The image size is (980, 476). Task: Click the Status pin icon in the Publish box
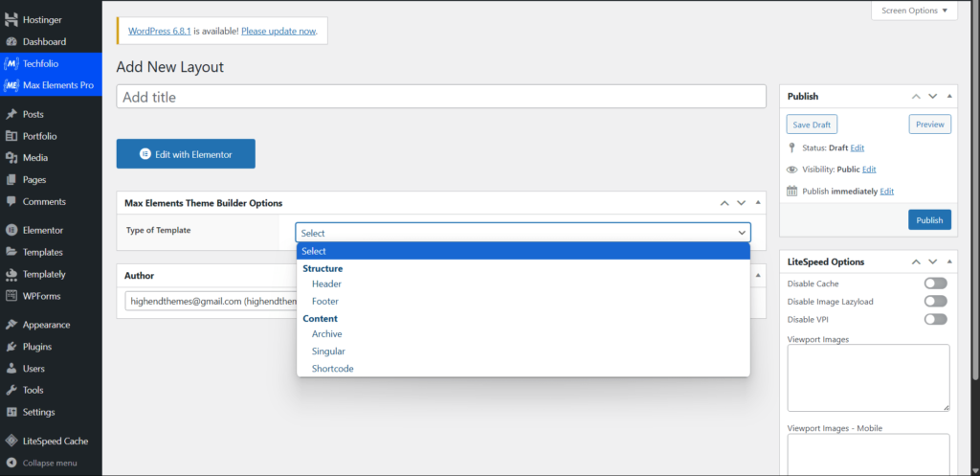click(791, 148)
